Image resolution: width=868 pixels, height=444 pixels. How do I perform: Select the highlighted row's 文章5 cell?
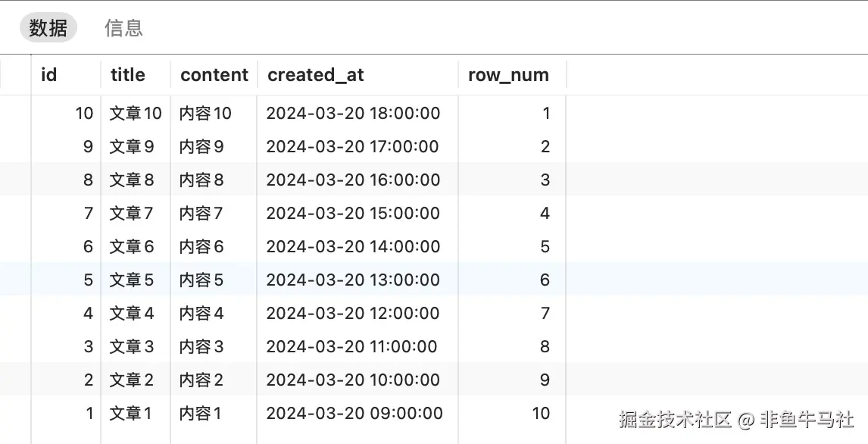(132, 280)
